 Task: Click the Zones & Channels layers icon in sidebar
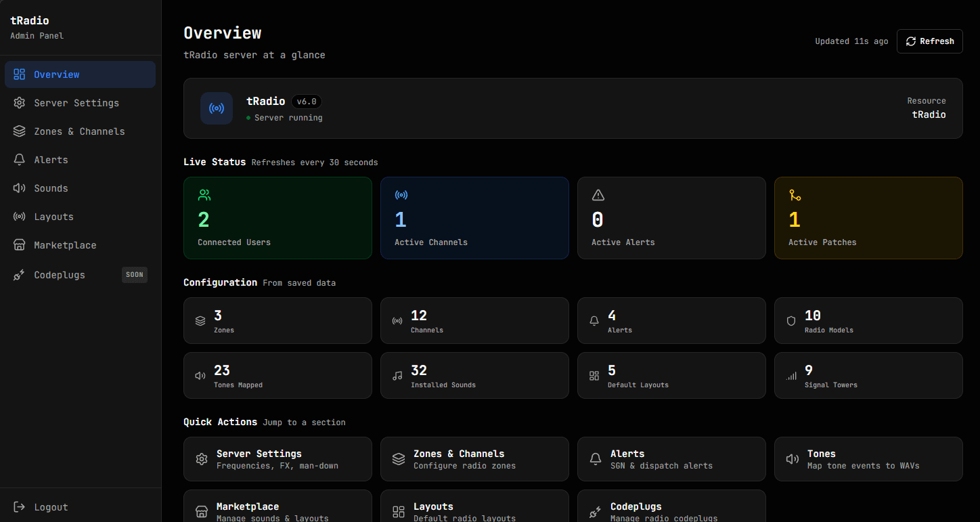pos(20,131)
